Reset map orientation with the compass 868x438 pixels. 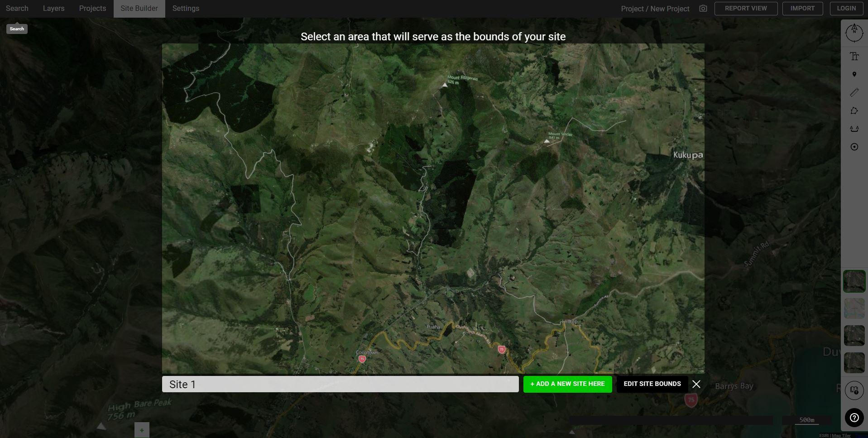point(854,33)
